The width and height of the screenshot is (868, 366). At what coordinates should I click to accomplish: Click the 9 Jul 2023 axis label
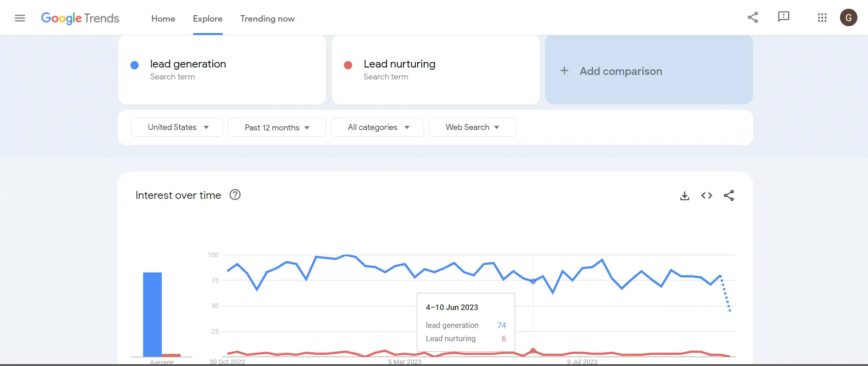[582, 362]
